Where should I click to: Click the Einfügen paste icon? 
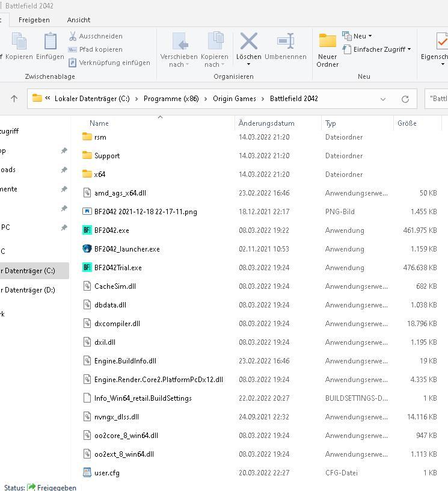50,41
